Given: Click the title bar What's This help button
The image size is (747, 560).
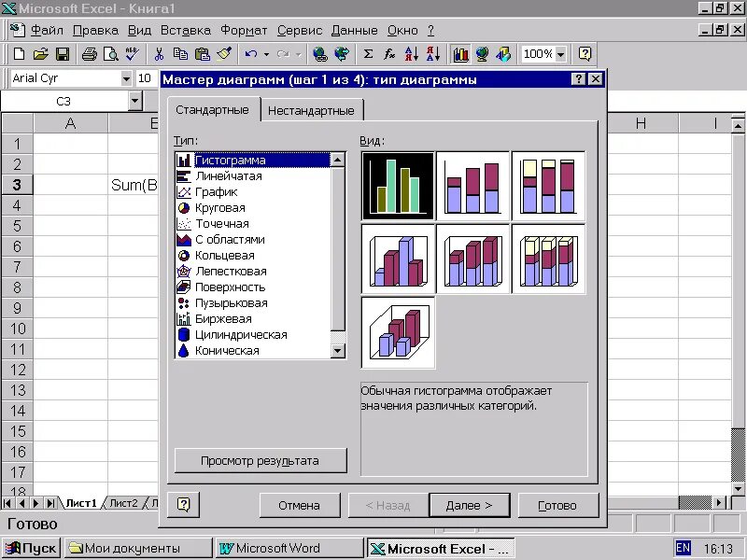Looking at the screenshot, I should click(x=578, y=79).
